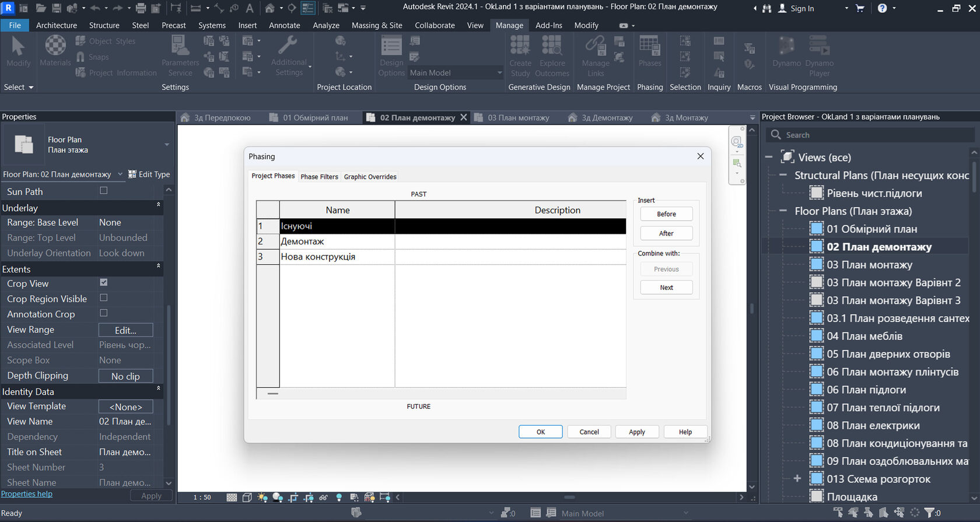Screen dimensions: 980x522
Task: Launch Dynamo from Visual Programming panel
Action: coord(786,51)
